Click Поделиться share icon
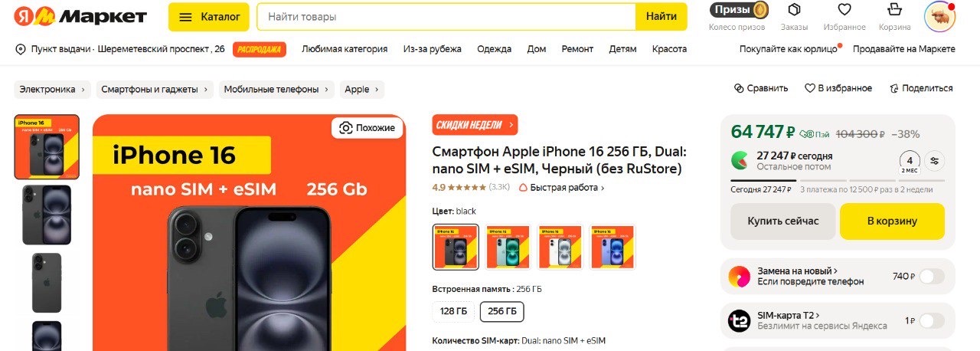980x351 pixels. tap(893, 88)
